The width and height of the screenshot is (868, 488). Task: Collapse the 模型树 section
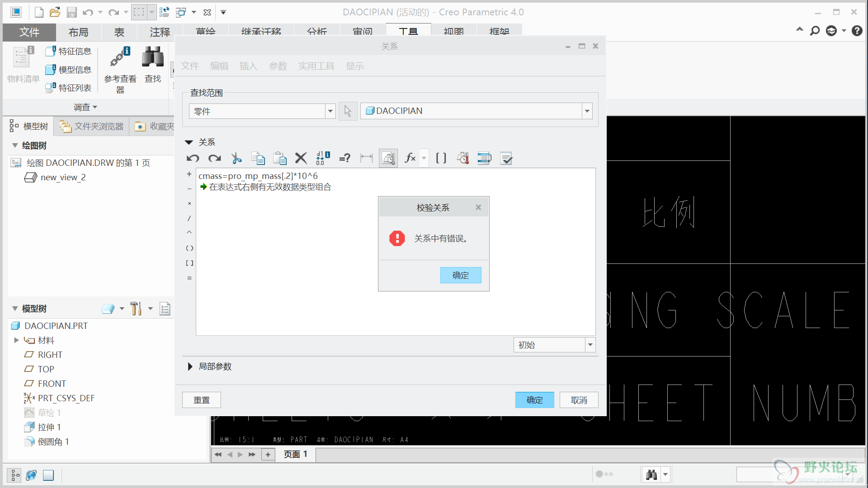15,309
